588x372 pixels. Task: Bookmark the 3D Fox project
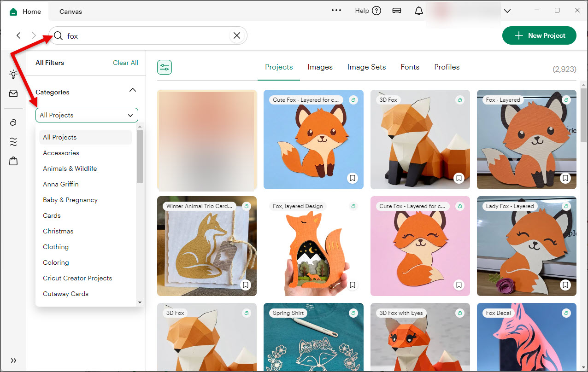pos(459,178)
